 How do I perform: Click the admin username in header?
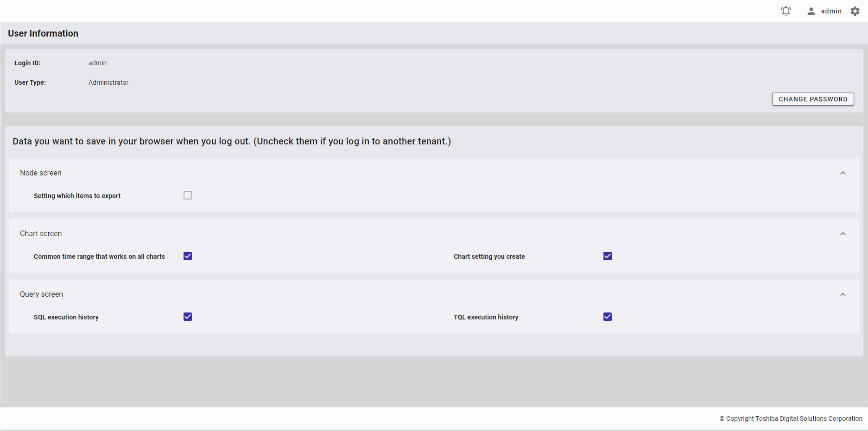point(831,11)
